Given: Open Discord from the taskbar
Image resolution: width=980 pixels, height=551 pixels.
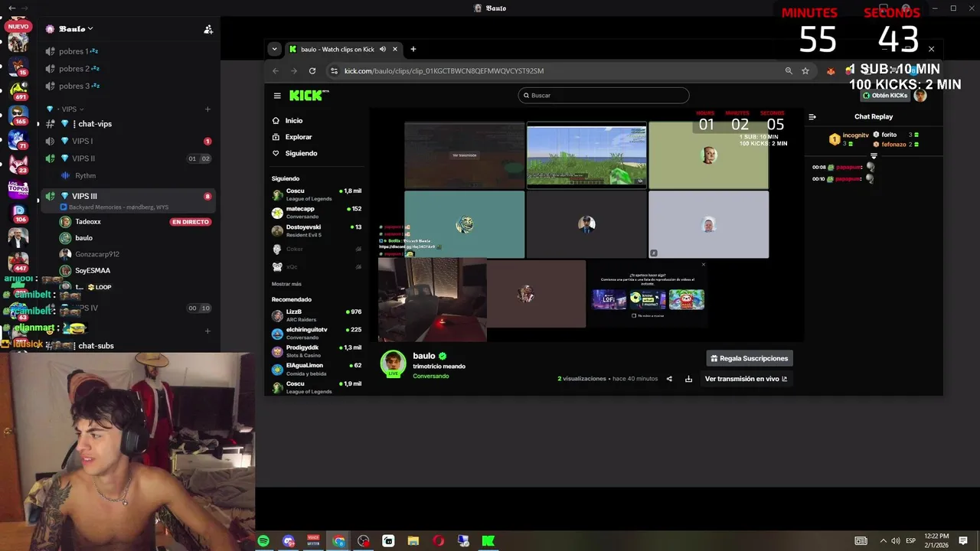Looking at the screenshot, I should tap(289, 541).
